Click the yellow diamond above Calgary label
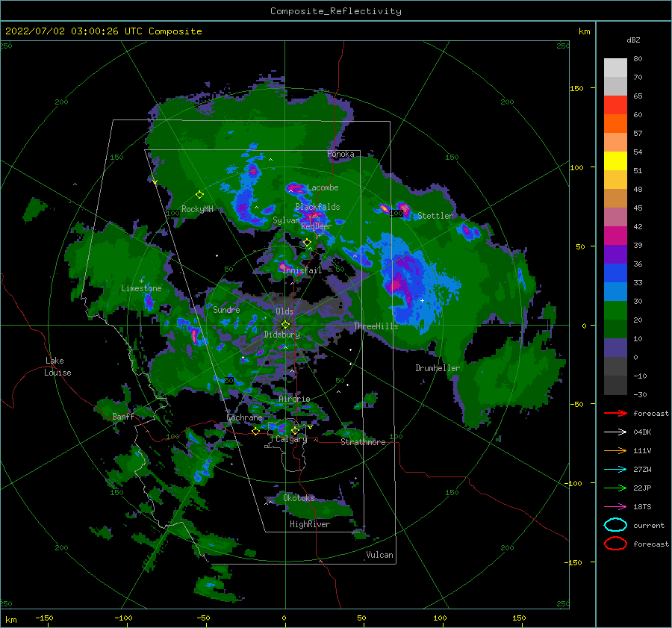672x628 pixels. tap(295, 430)
